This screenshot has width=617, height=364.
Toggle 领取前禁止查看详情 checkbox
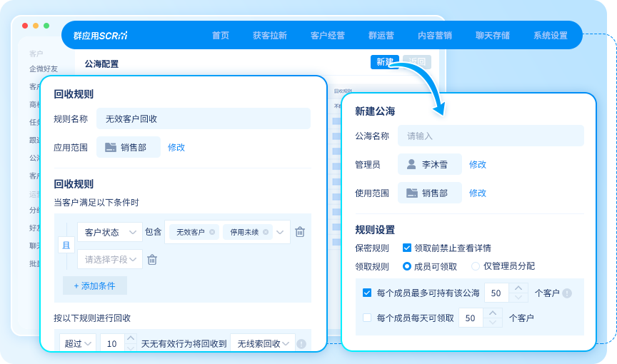407,248
